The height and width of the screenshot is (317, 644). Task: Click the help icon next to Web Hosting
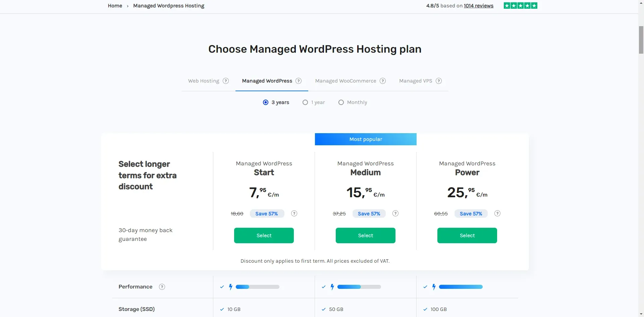[226, 81]
